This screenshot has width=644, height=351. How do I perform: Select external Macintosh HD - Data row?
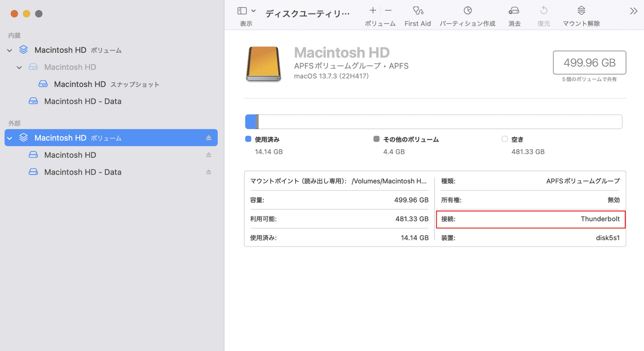[111, 172]
